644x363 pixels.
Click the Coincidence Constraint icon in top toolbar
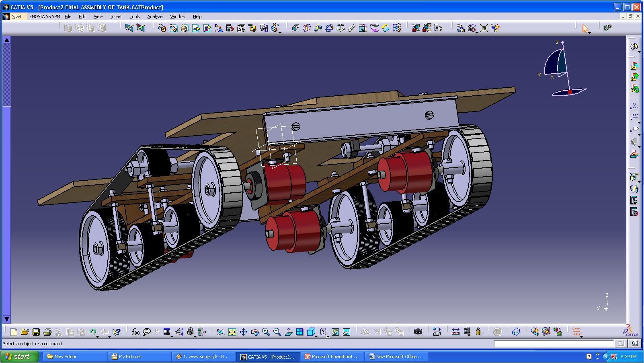coord(295,28)
